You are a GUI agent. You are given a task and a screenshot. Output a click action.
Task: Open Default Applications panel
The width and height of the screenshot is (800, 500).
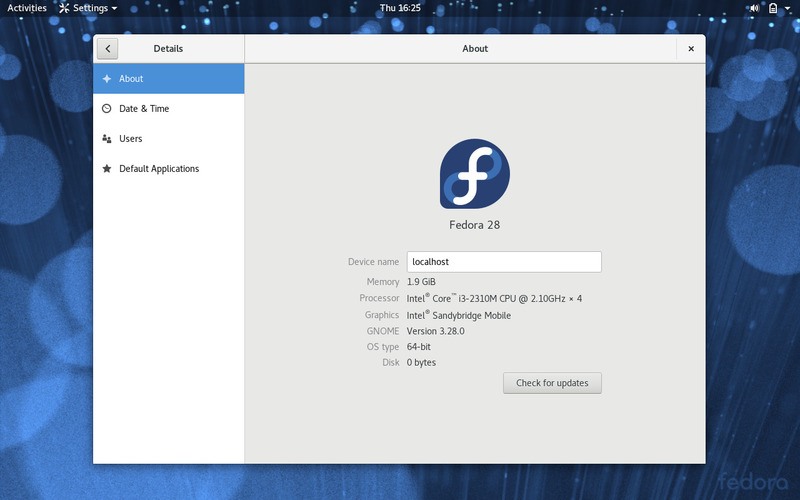pyautogui.click(x=168, y=169)
